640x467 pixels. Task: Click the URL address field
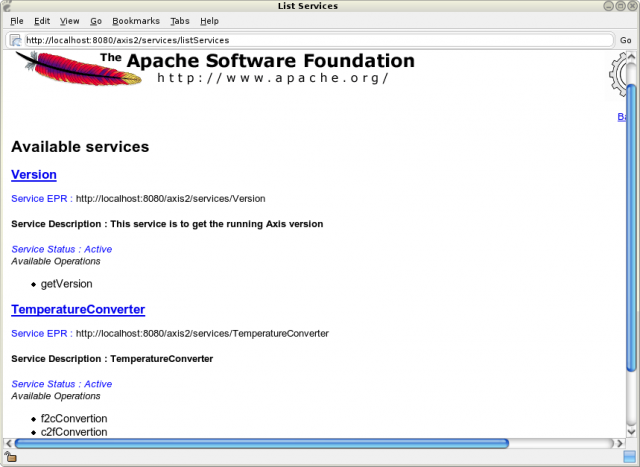tap(318, 40)
